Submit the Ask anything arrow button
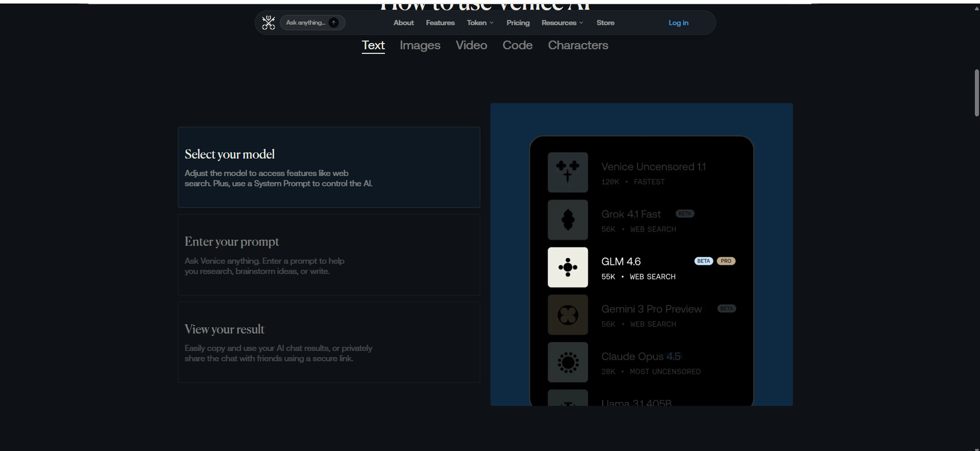 click(x=334, y=23)
